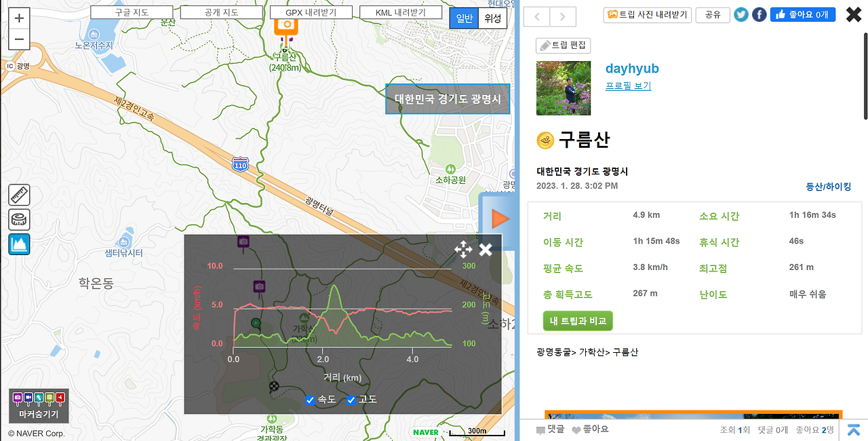Click the left navigation chevron
Screen dimensions: 868x441
[x=536, y=15]
